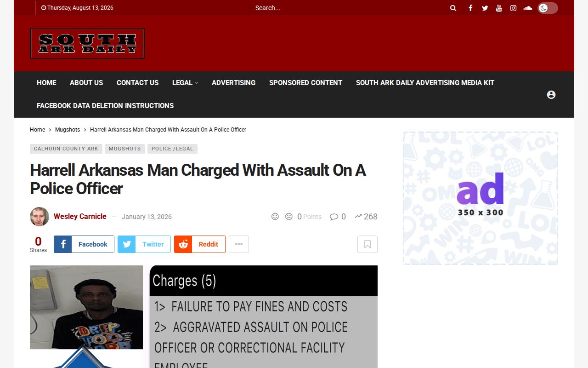Click the user account icon
Viewport: 588px width, 368px height.
[551, 94]
